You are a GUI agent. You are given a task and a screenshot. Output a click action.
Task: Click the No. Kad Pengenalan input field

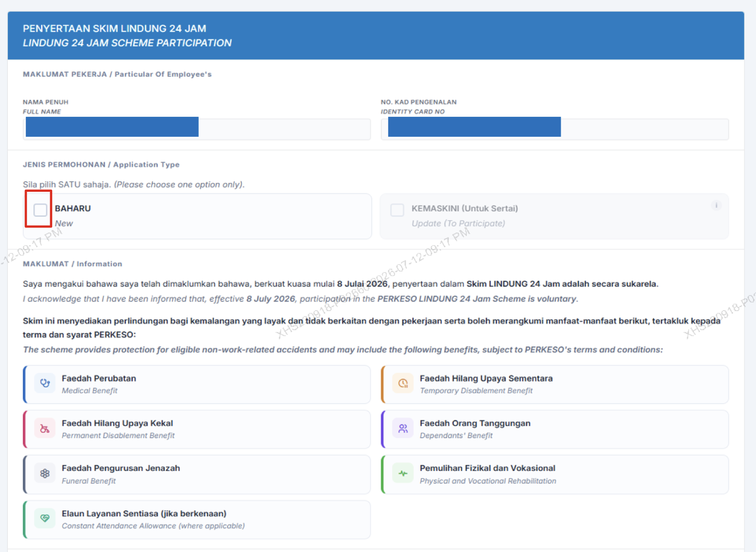click(x=555, y=129)
